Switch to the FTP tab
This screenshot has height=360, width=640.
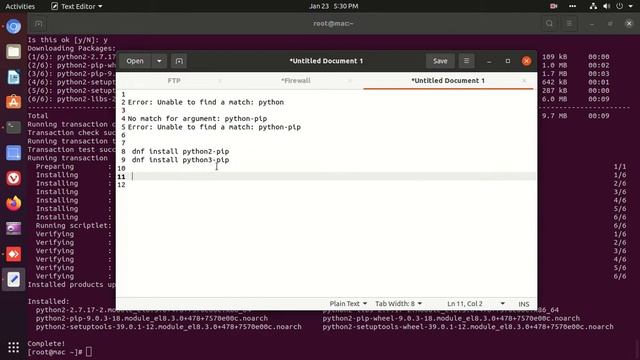(x=174, y=81)
